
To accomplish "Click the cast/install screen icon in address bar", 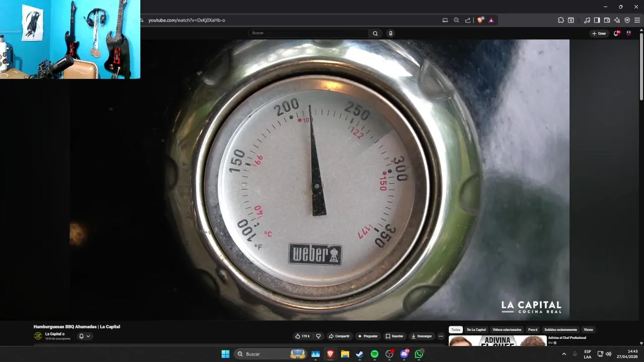I will [445, 20].
